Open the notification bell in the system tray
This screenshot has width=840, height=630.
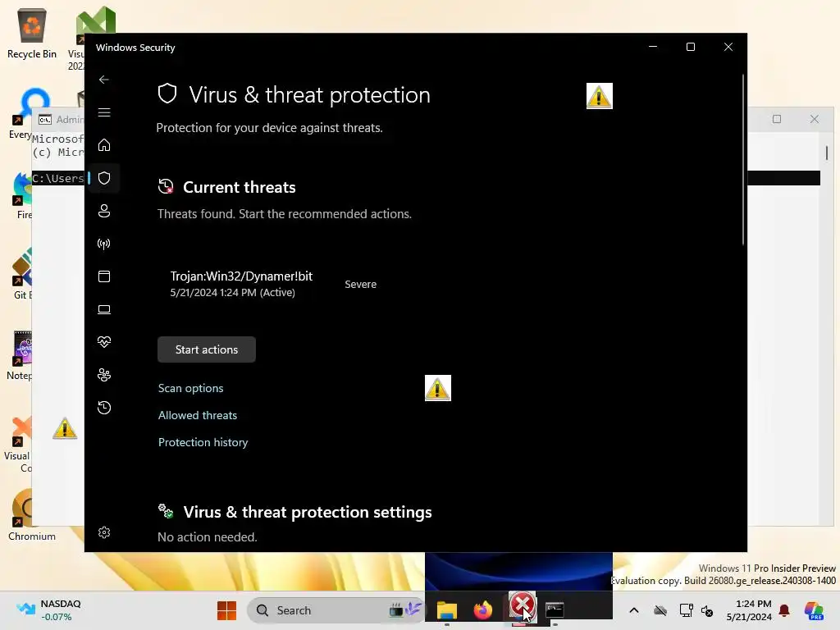(784, 610)
